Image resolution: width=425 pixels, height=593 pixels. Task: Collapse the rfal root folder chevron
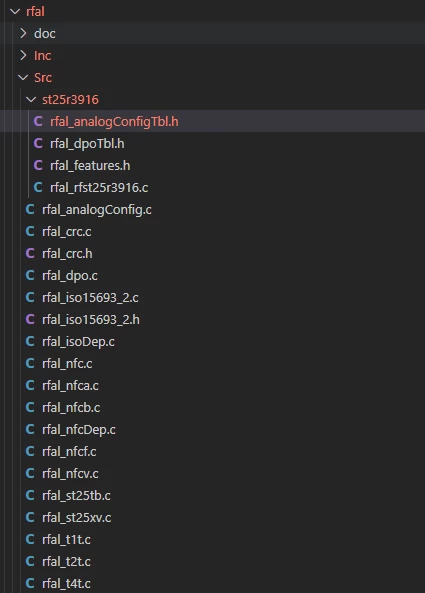coord(15,12)
